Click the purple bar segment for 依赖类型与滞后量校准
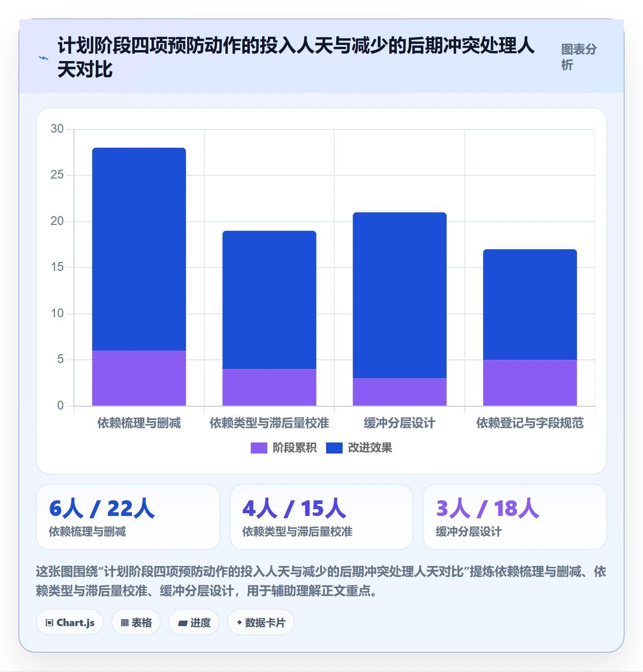 (x=270, y=387)
